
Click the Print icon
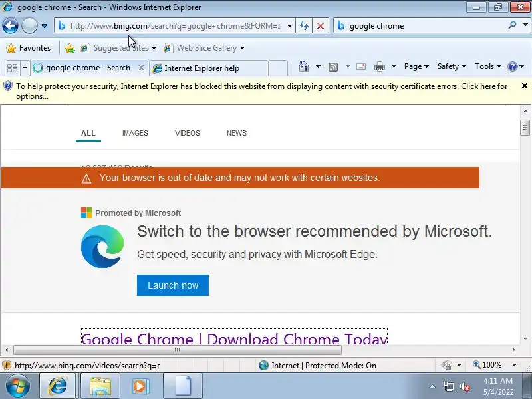[x=380, y=66]
